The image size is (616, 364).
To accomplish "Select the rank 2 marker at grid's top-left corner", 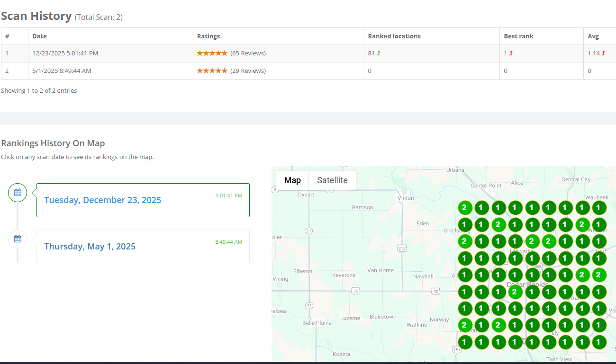I will [464, 207].
